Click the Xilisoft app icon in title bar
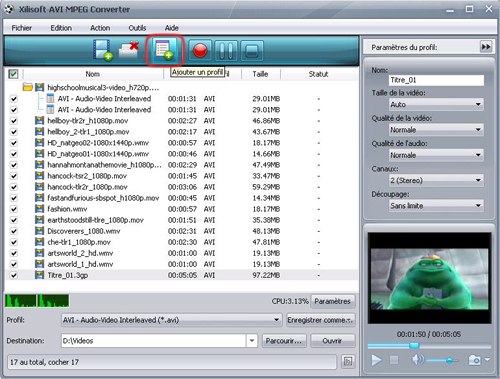This screenshot has width=500, height=379. point(9,9)
